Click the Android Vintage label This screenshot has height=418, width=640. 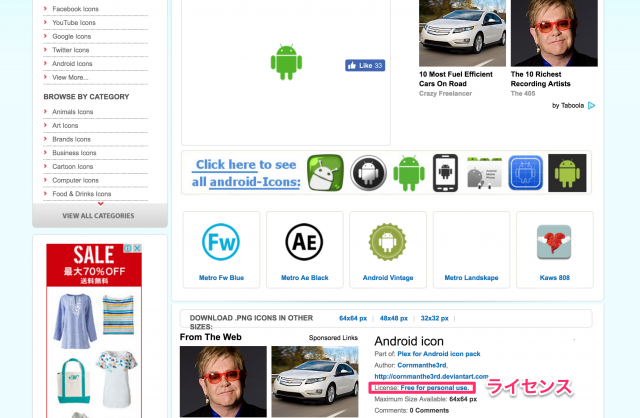(x=388, y=278)
